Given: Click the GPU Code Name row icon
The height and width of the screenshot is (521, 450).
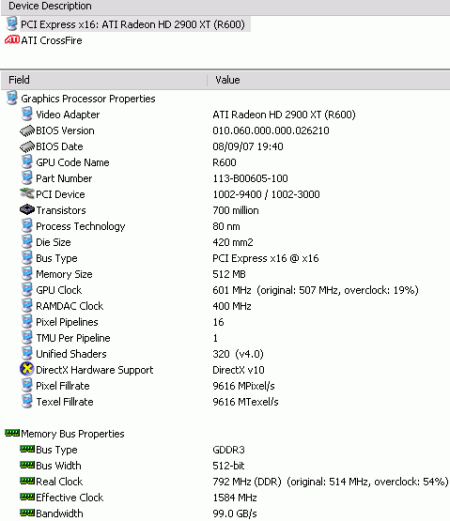Looking at the screenshot, I should (x=27, y=162).
